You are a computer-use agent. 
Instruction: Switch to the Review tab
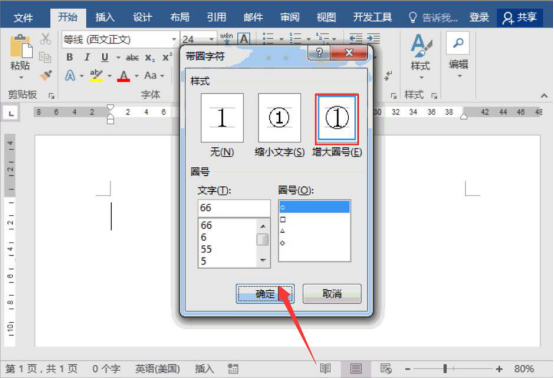click(290, 17)
